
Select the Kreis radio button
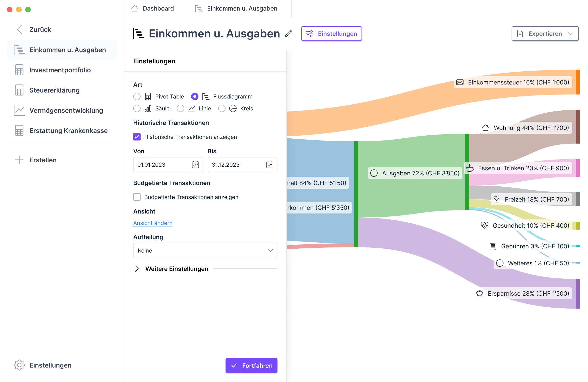(222, 108)
